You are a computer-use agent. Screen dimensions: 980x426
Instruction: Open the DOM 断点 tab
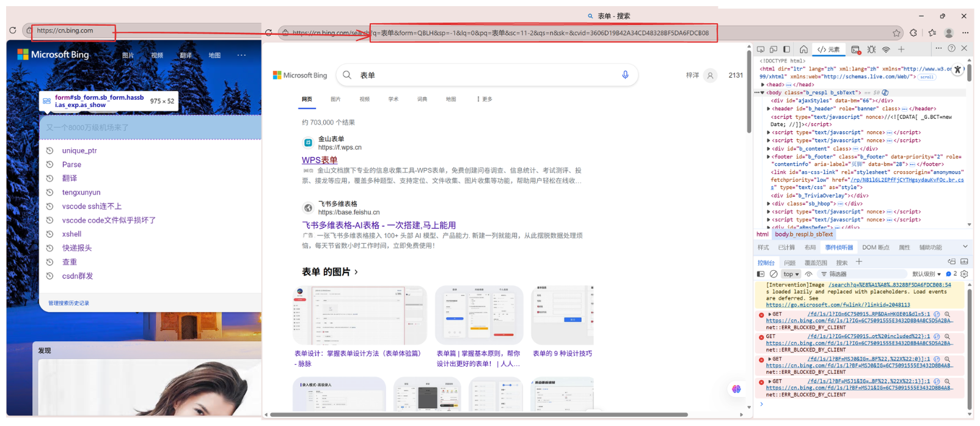pyautogui.click(x=876, y=248)
